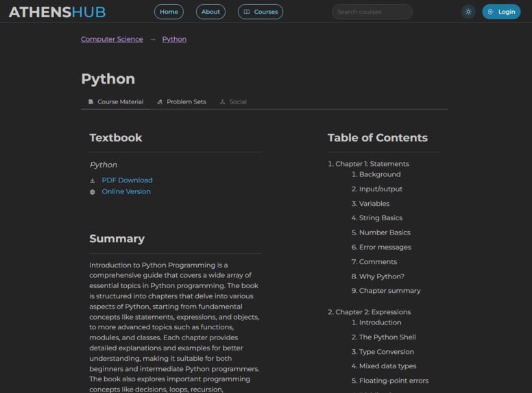Select 'The Python Shell' in contents
The width and height of the screenshot is (532, 393).
click(x=387, y=337)
